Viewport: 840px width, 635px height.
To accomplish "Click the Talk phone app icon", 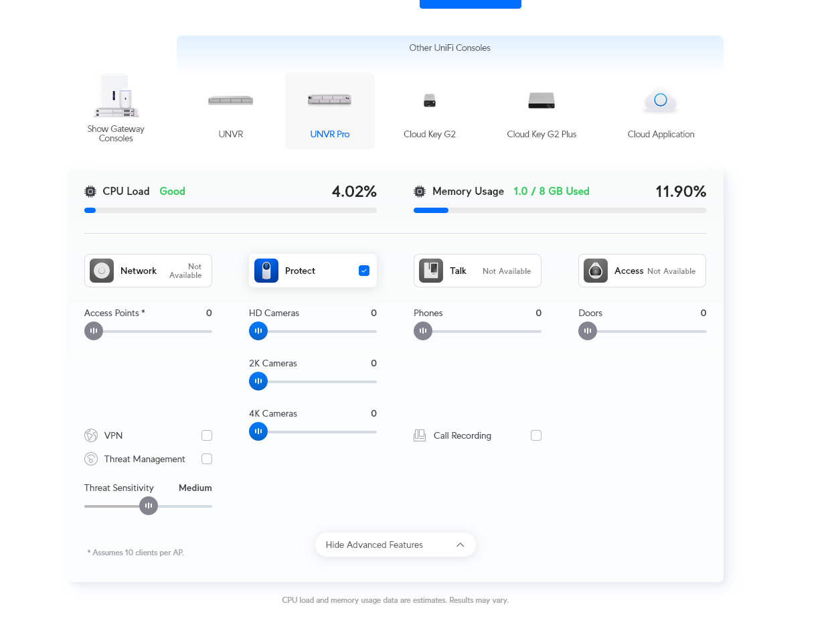I will click(431, 271).
